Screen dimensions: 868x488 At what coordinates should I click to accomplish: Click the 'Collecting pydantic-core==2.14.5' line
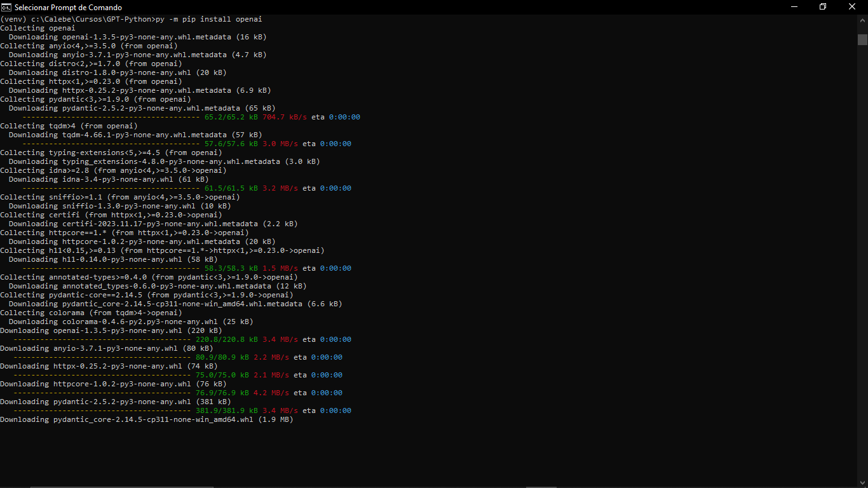[x=147, y=295]
